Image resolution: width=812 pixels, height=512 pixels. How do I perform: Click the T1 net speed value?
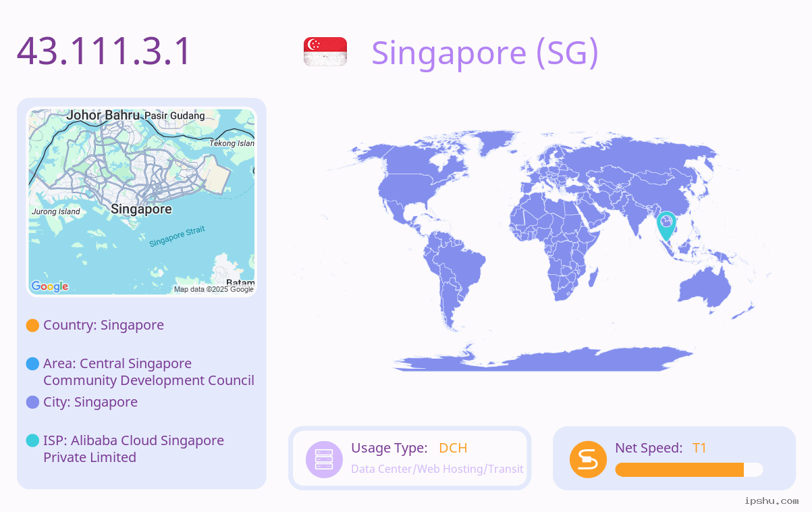(699, 448)
